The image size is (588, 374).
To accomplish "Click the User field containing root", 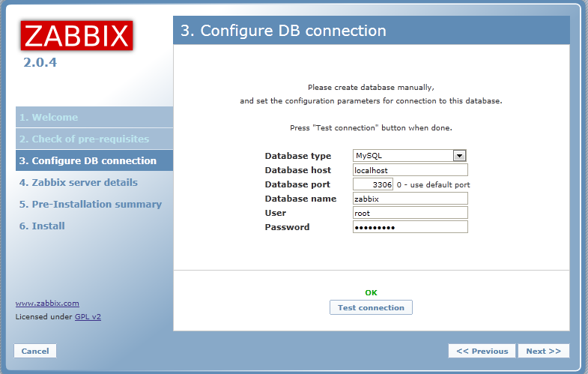I will point(410,213).
